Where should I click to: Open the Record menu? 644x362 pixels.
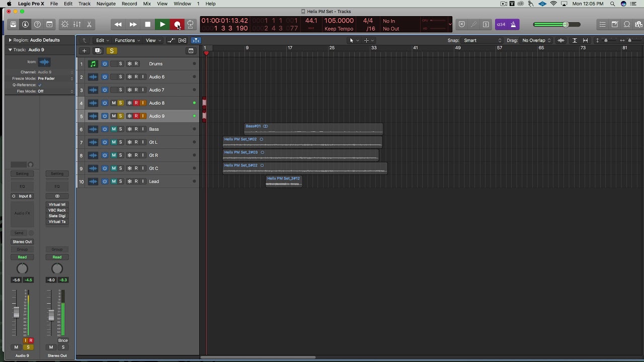click(129, 4)
